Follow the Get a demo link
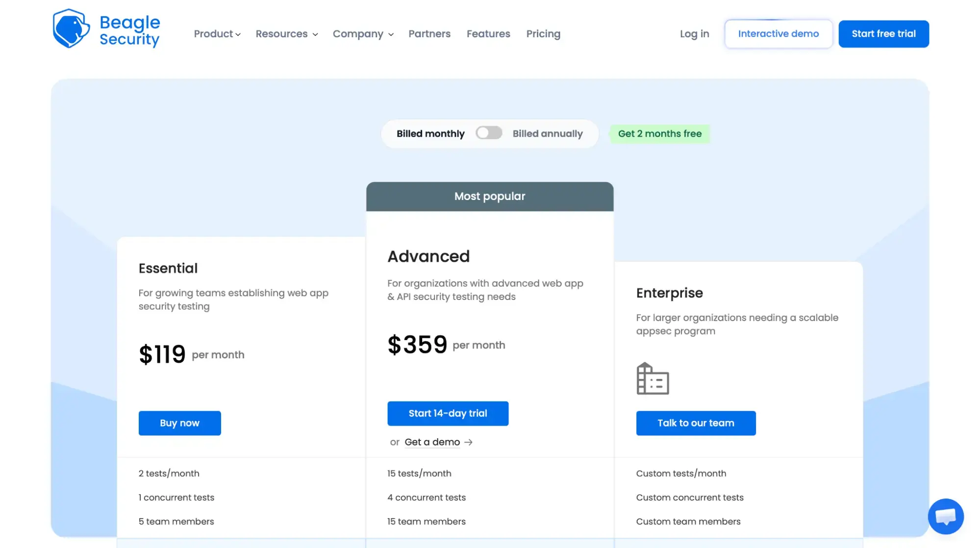This screenshot has height=548, width=980. coord(432,442)
